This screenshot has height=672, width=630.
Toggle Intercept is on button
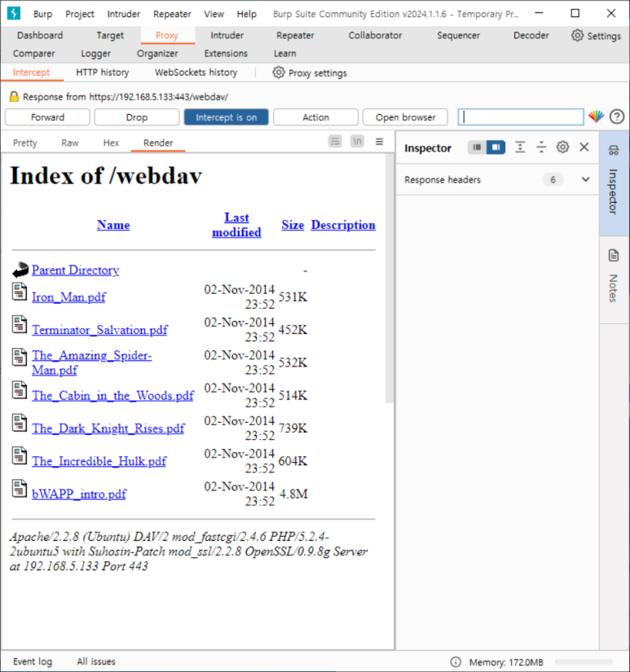(x=226, y=117)
